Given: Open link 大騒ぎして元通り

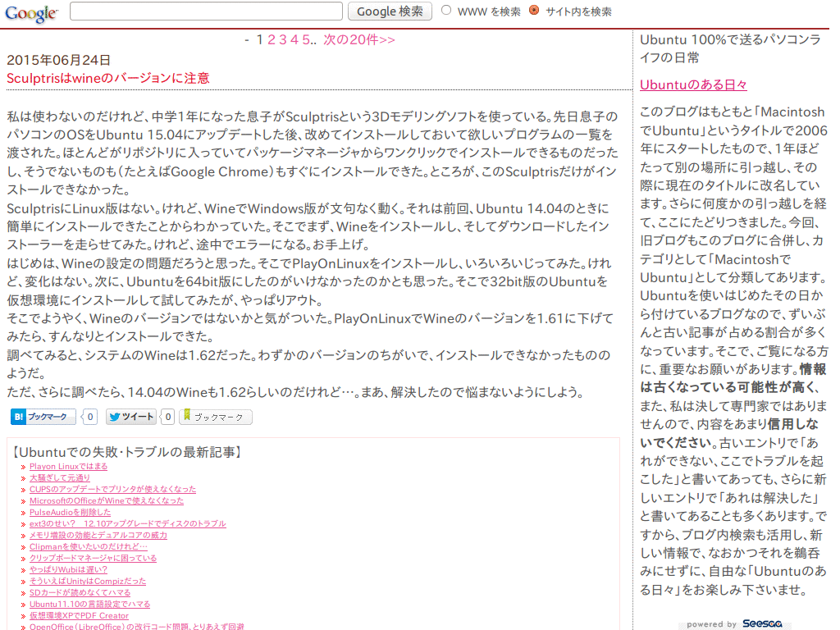Looking at the screenshot, I should (60, 478).
